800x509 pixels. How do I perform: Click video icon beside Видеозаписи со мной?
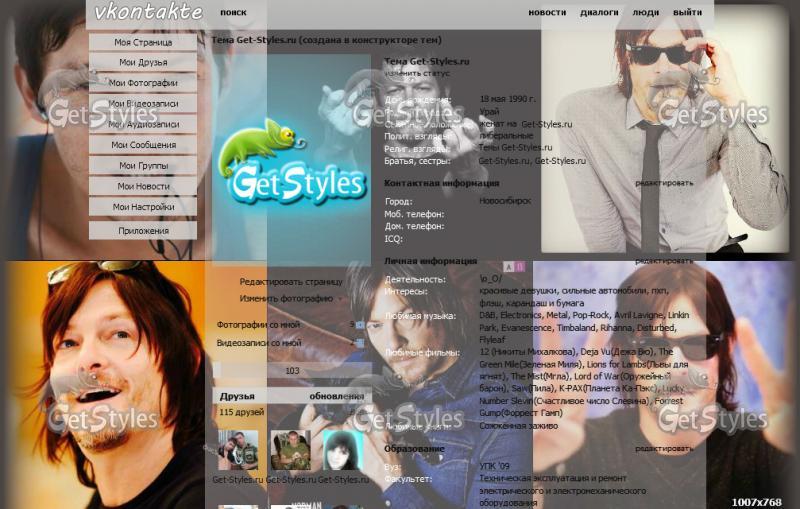point(360,343)
